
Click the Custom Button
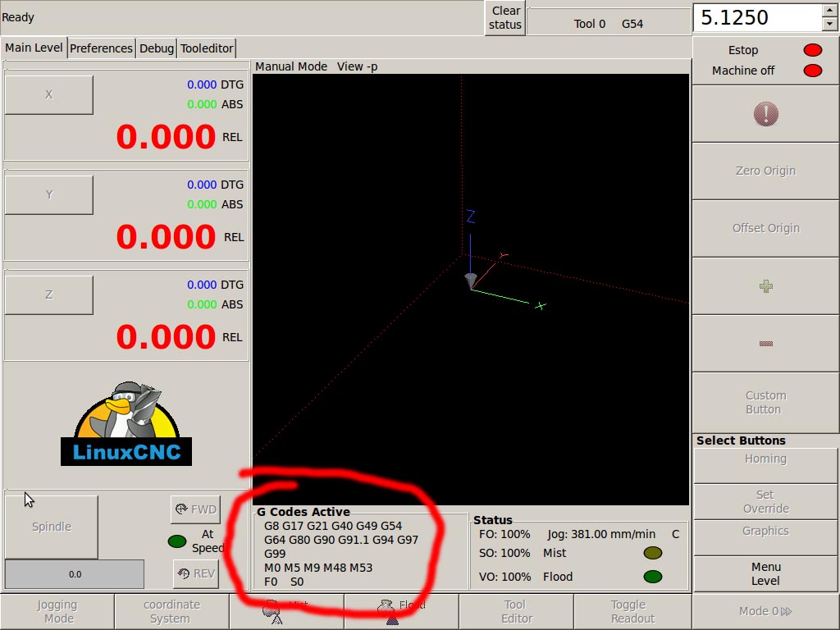pyautogui.click(x=765, y=402)
